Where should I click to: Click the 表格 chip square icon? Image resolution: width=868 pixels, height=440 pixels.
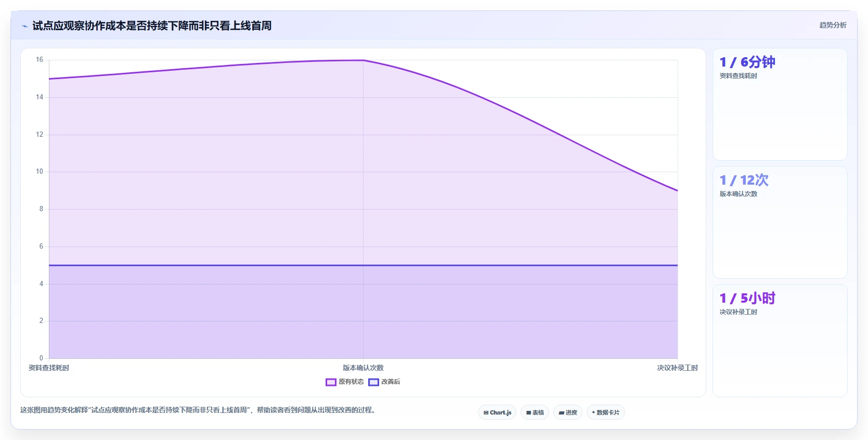tap(528, 412)
